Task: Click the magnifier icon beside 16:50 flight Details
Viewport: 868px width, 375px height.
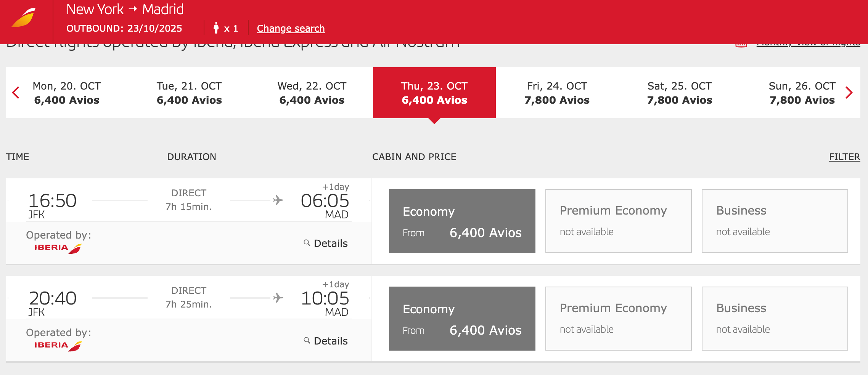Action: point(307,243)
